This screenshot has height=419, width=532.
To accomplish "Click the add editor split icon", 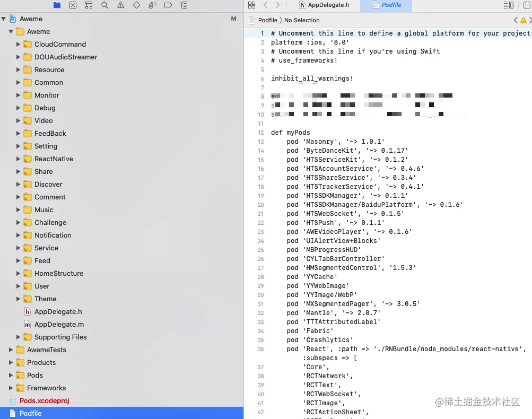I will (x=527, y=5).
